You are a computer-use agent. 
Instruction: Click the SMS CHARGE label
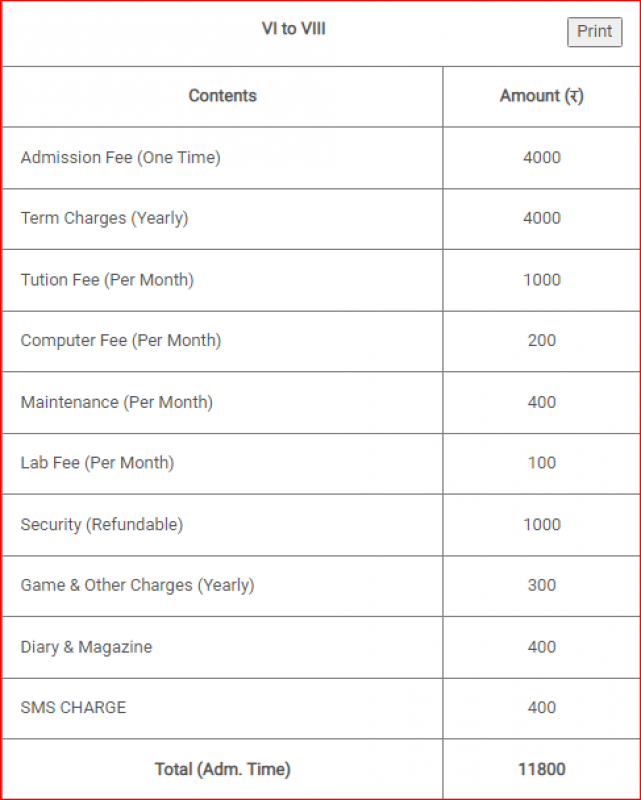[73, 708]
